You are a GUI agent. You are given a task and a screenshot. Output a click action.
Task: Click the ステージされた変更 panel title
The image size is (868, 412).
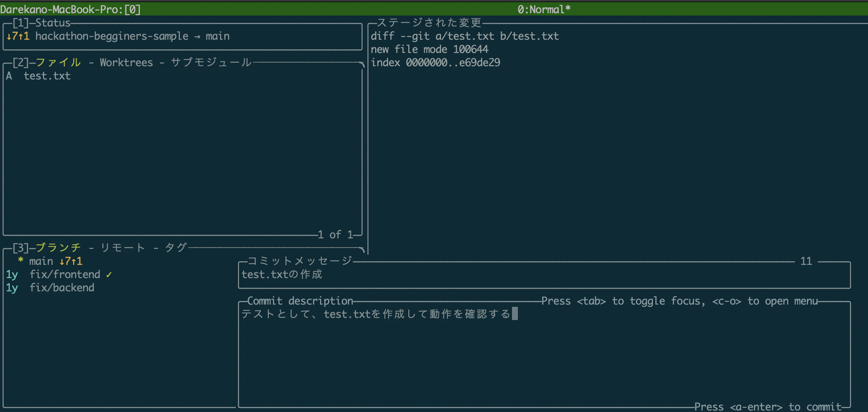pyautogui.click(x=429, y=23)
